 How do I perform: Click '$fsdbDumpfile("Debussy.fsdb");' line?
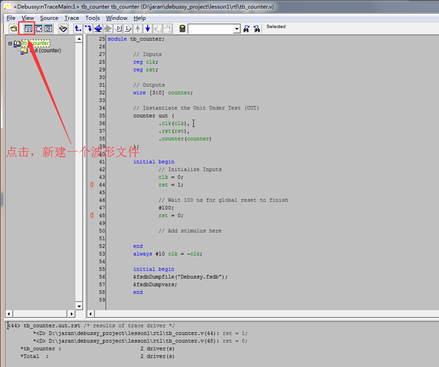pos(180,277)
